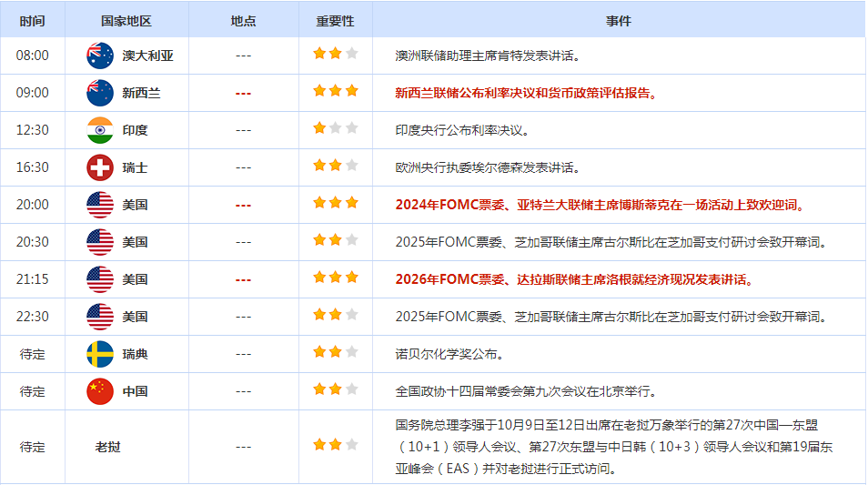
Task: Click the red 2024年FOMC票委 博斯蒂克 event
Action: (601, 205)
